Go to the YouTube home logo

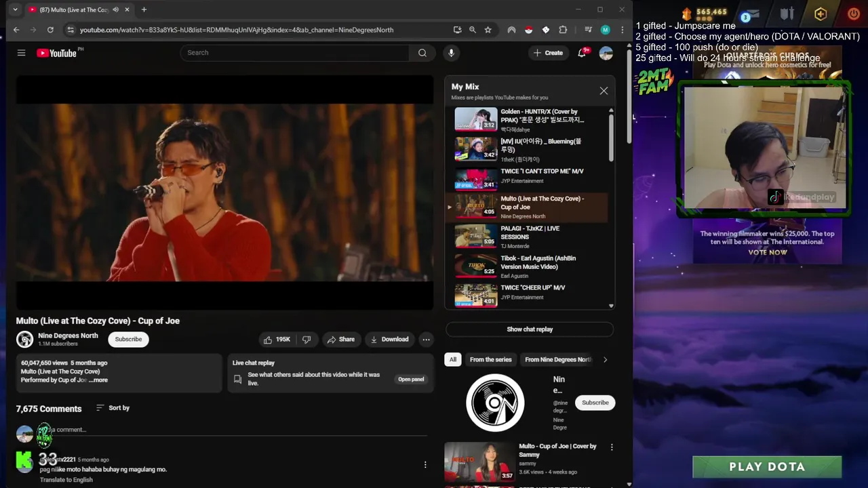tap(57, 53)
